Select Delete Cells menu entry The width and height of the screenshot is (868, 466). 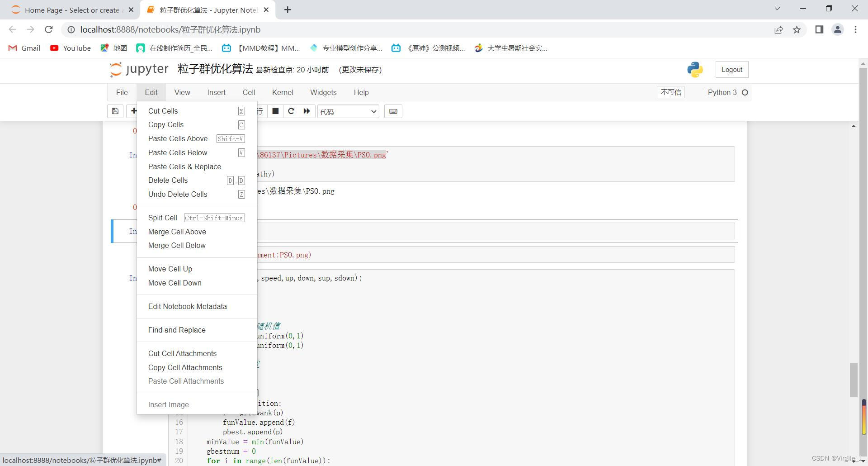(197, 181)
